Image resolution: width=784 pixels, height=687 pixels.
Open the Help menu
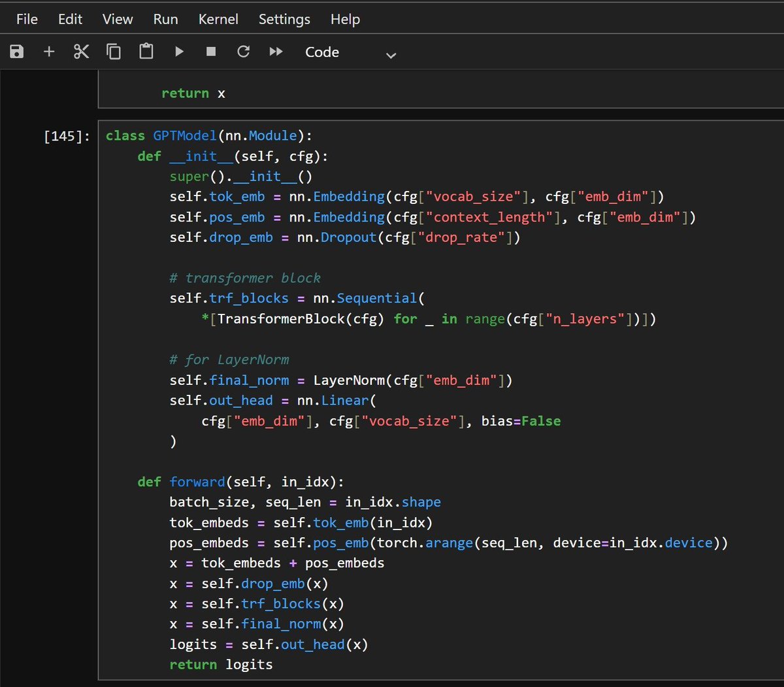tap(345, 20)
